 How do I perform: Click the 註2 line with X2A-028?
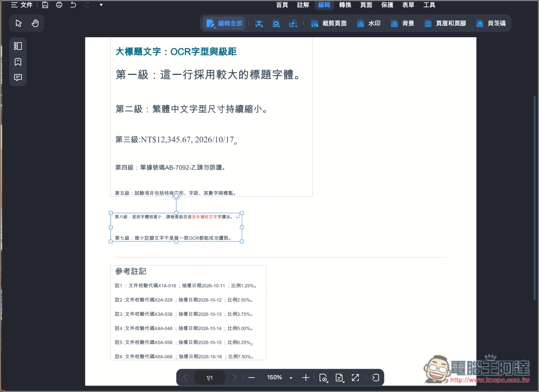(x=184, y=300)
